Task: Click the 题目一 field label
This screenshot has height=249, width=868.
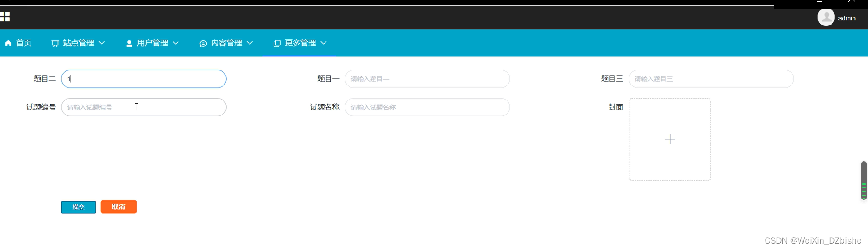Action: (328, 79)
